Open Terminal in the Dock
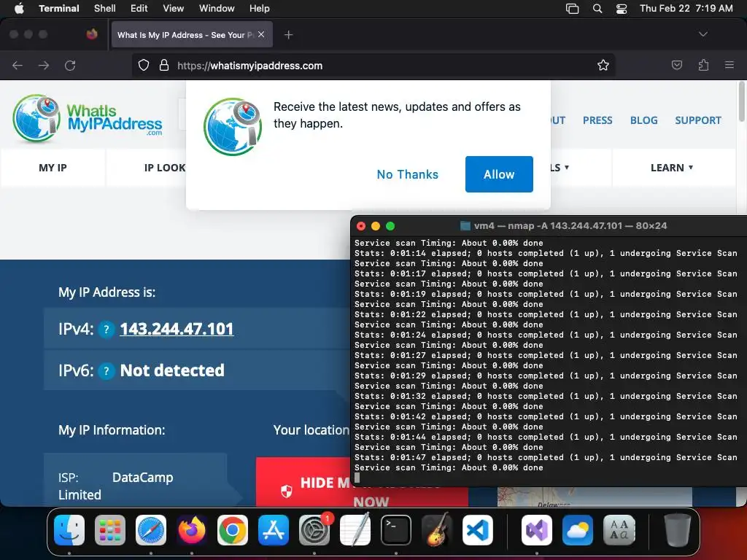 (396, 530)
